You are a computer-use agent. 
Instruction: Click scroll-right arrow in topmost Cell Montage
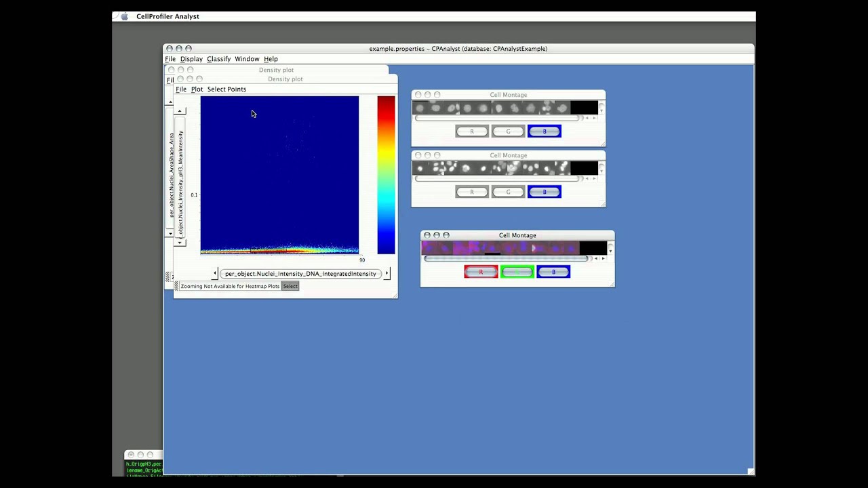click(x=595, y=118)
